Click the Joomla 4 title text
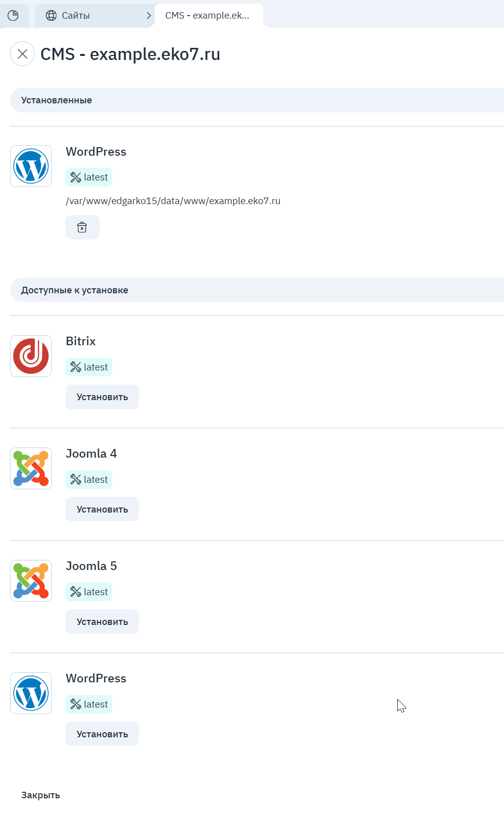Viewport: 504px width, 825px height. 91,454
